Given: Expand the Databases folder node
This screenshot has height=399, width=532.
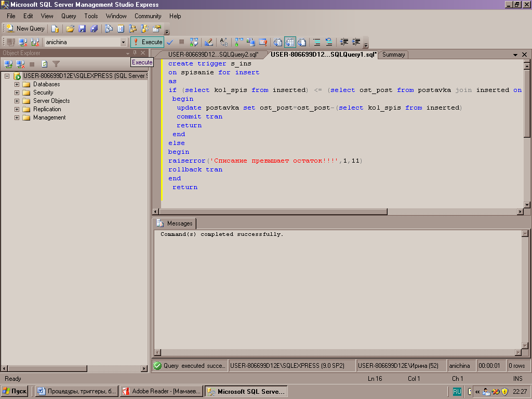Looking at the screenshot, I should click(x=17, y=84).
